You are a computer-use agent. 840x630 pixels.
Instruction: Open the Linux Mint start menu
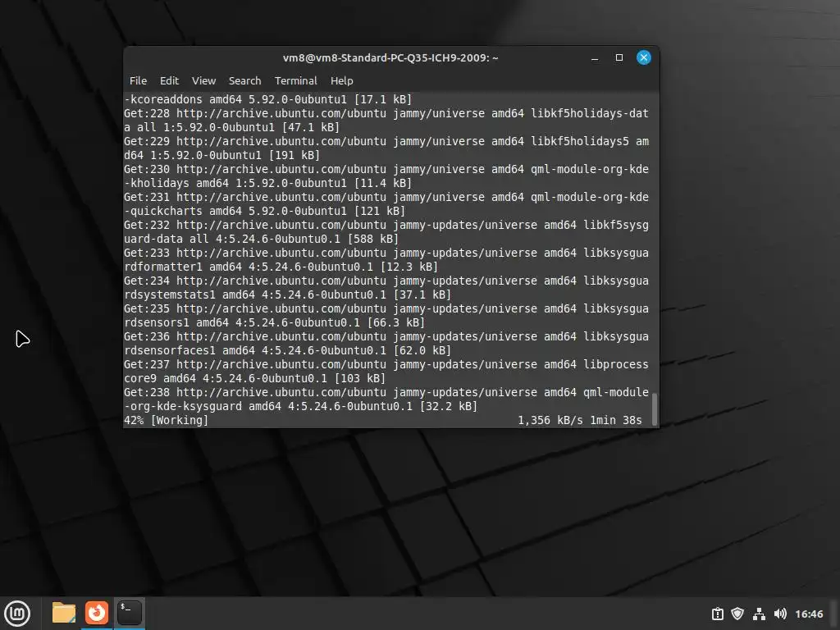pos(17,614)
